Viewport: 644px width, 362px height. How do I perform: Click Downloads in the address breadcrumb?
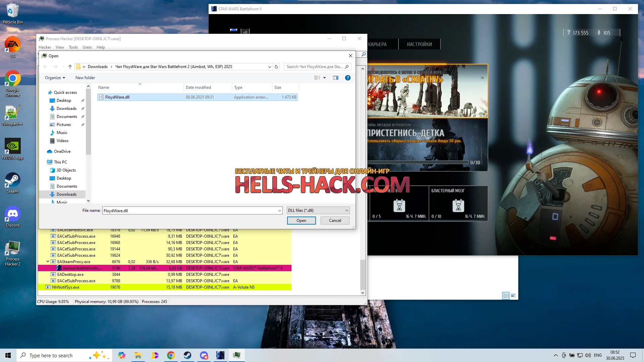pos(98,67)
